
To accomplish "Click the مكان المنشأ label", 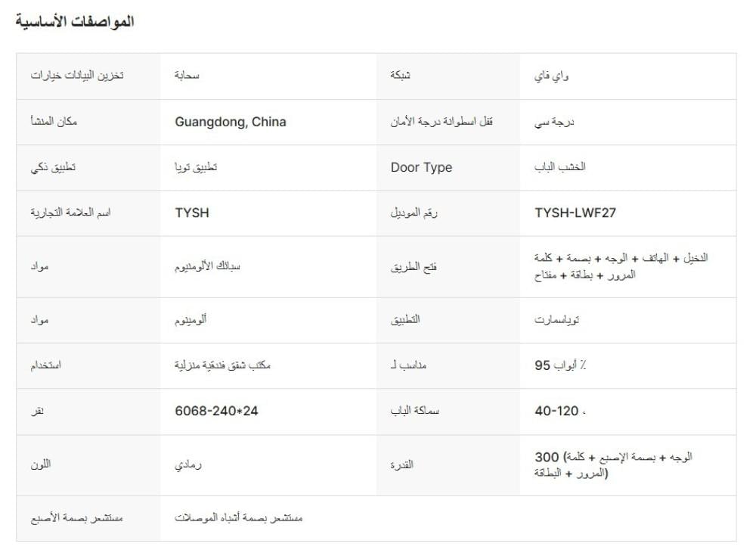I will pyautogui.click(x=54, y=122).
